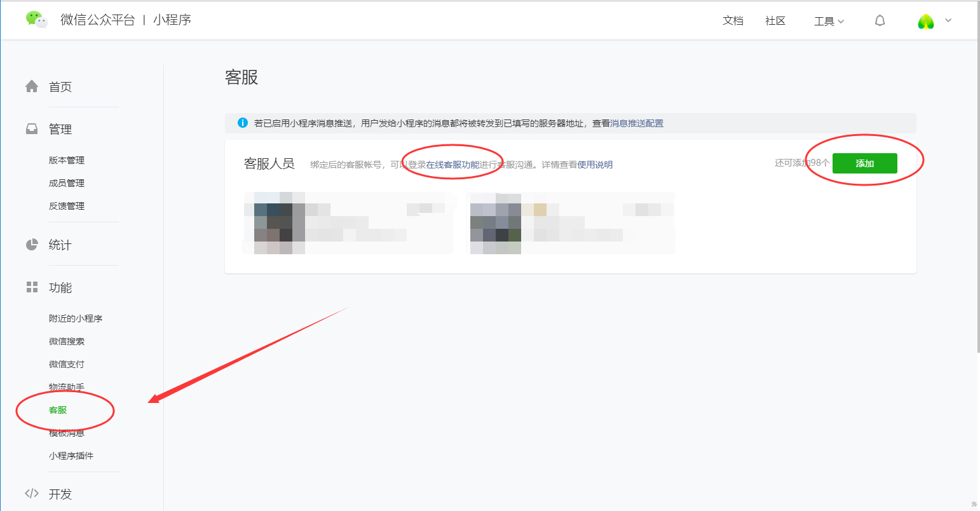Expand the account menu chevron
This screenshot has height=511, width=980.
click(948, 20)
